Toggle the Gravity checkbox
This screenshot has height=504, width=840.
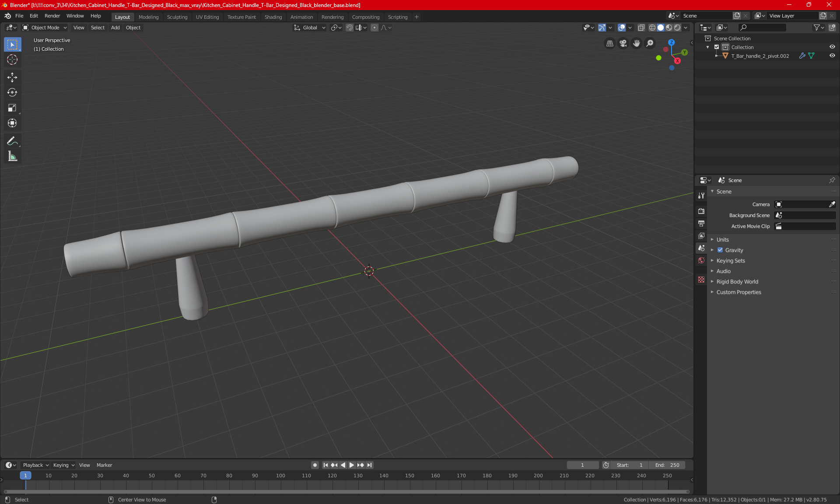pyautogui.click(x=720, y=250)
